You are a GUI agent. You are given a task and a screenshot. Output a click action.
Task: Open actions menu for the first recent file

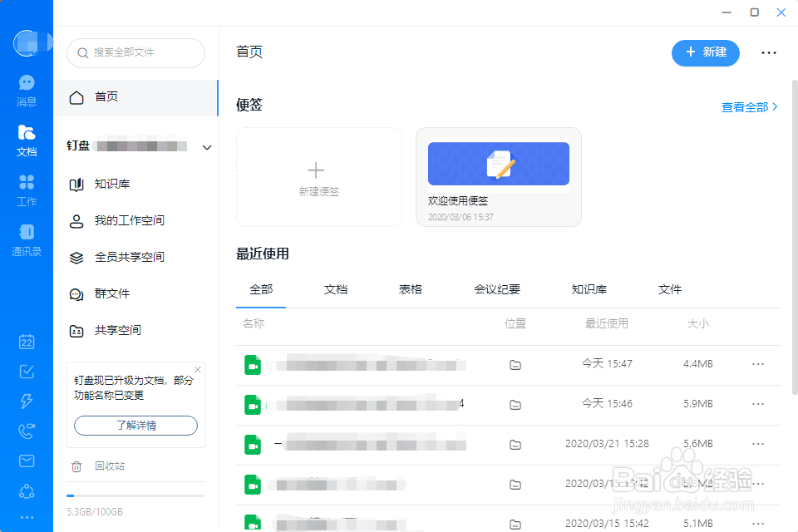(757, 365)
